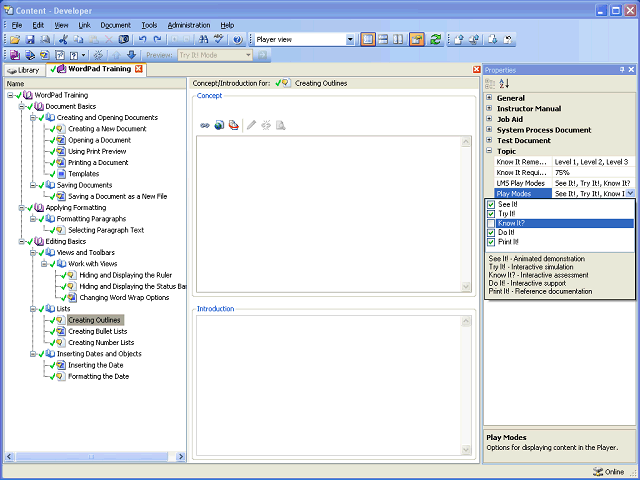The width and height of the screenshot is (640, 480).
Task: Click the Undo arrow icon
Action: coord(142,40)
